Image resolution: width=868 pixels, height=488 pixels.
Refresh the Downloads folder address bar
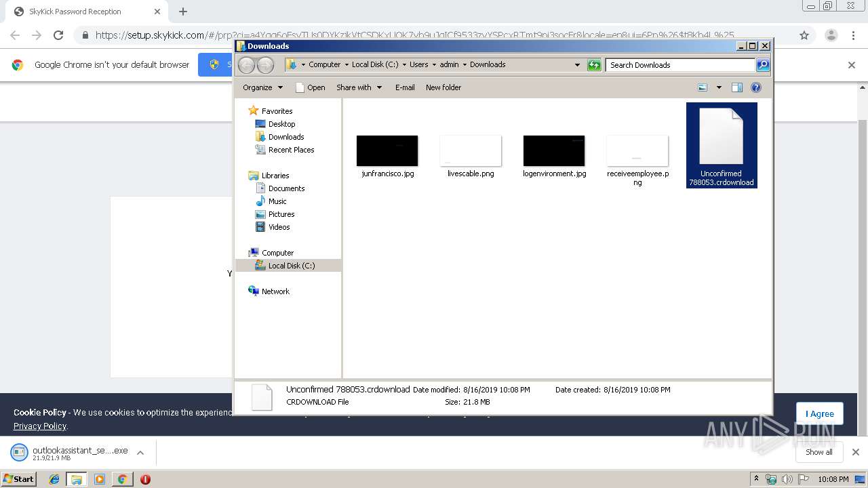[594, 65]
